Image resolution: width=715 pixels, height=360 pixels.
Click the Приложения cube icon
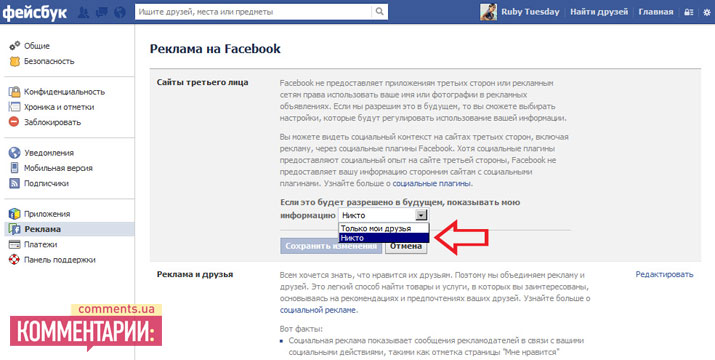[15, 214]
